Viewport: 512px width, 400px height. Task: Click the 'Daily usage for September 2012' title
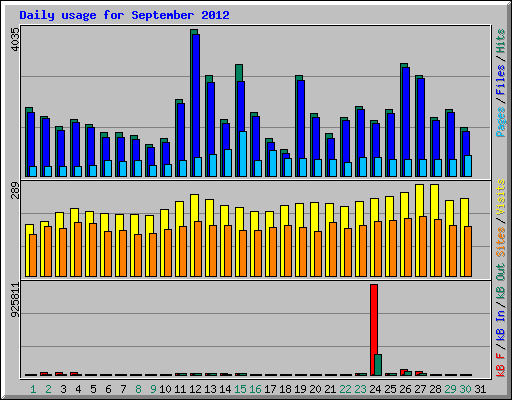pos(124,15)
